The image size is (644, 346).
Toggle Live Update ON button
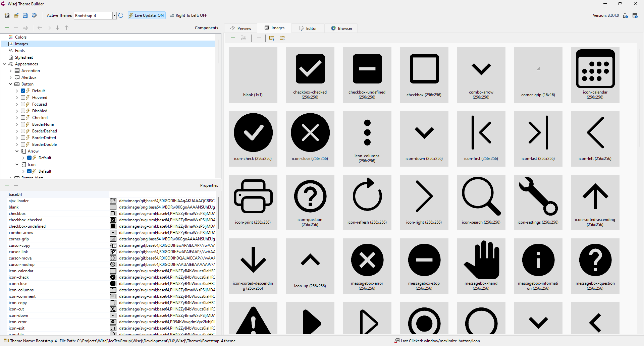147,15
